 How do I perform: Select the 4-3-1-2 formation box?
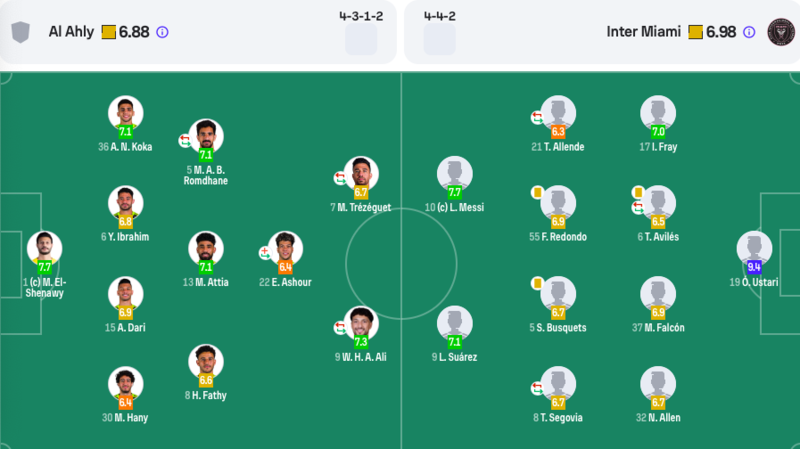tap(361, 39)
